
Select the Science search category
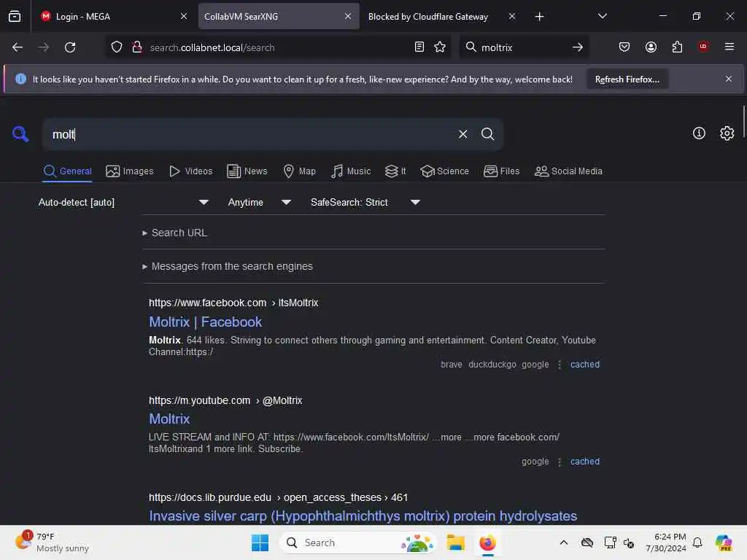[444, 171]
